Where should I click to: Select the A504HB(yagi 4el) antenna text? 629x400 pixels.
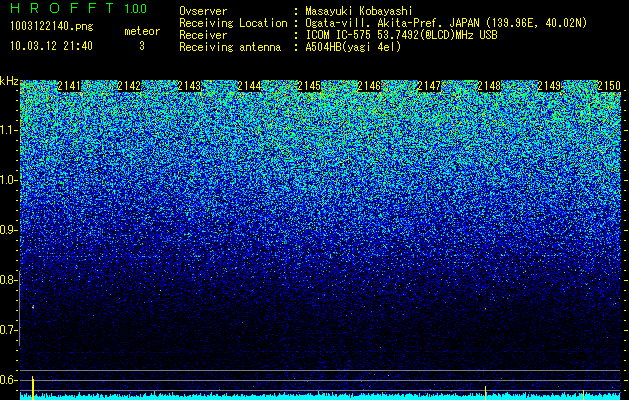(x=353, y=47)
